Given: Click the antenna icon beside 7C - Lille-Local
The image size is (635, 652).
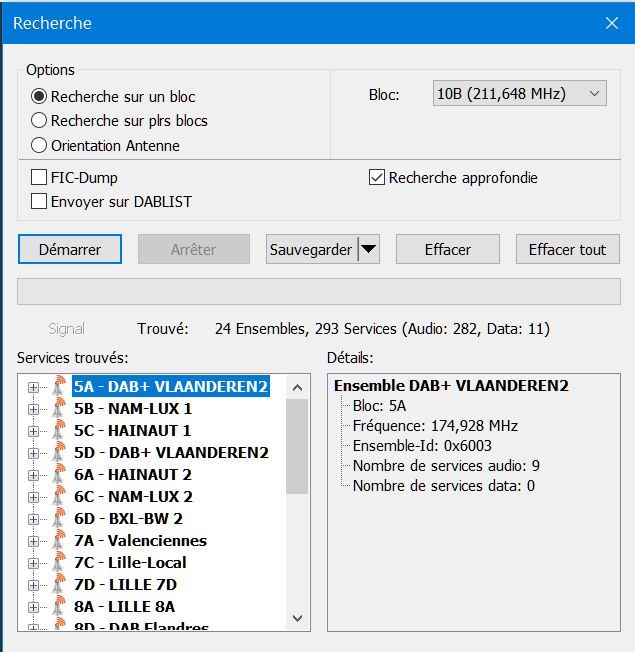Looking at the screenshot, I should pos(59,562).
